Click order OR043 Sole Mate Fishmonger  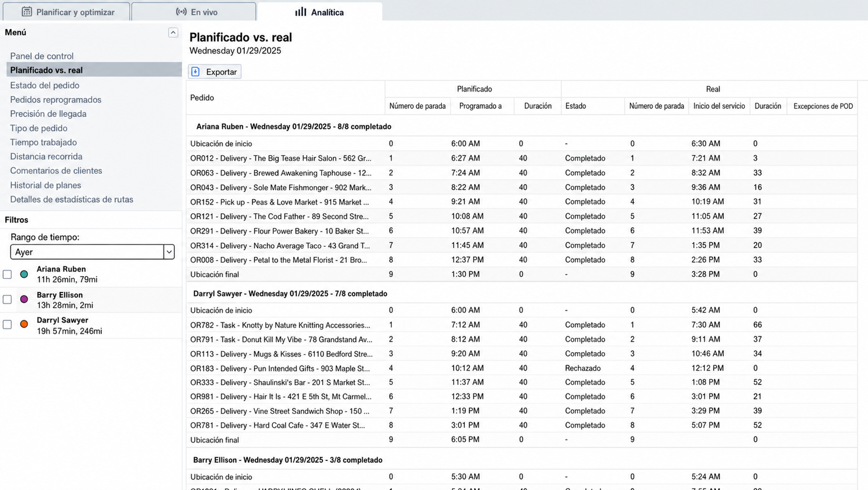pos(281,187)
